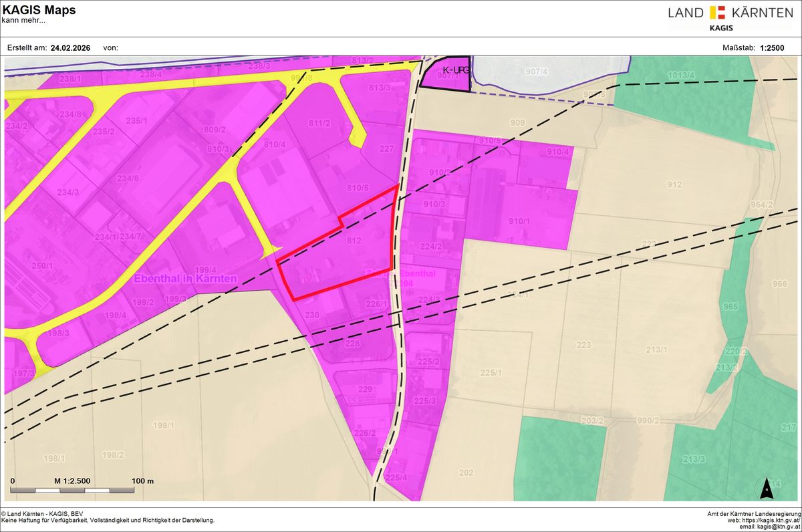
Task: Click parcel label 235/1
Action: click(136, 121)
